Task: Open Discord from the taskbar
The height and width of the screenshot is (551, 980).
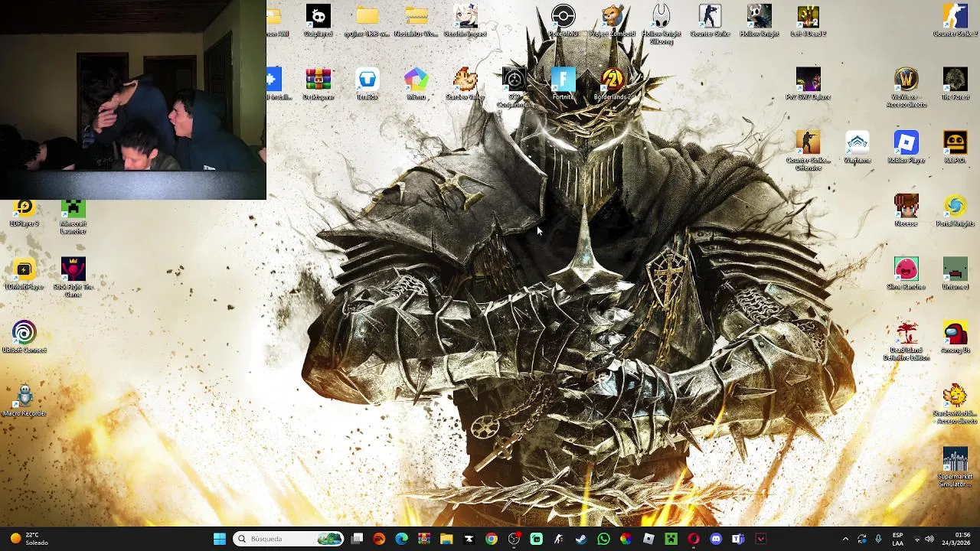Action: click(x=716, y=539)
